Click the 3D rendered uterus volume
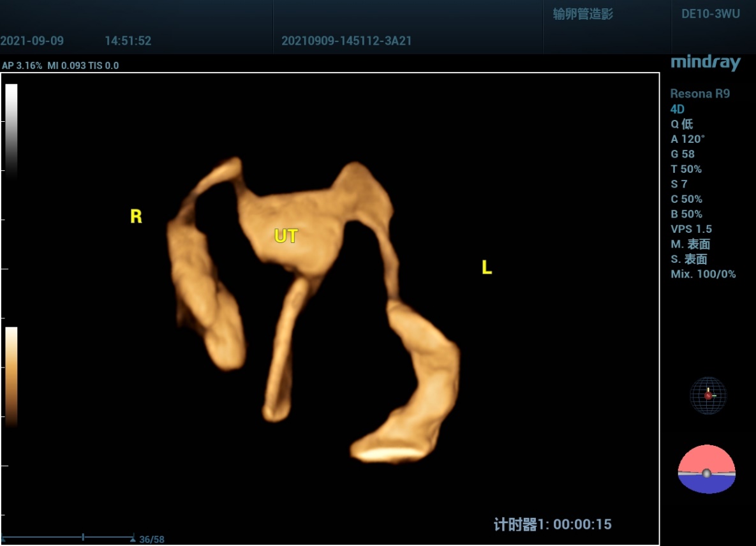This screenshot has width=756, height=546. pos(313,311)
